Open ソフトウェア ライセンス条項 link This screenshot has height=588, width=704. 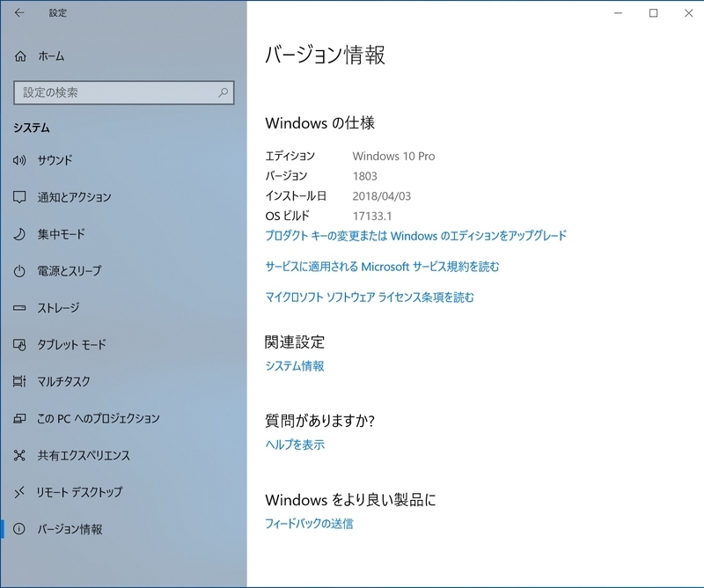(x=370, y=298)
